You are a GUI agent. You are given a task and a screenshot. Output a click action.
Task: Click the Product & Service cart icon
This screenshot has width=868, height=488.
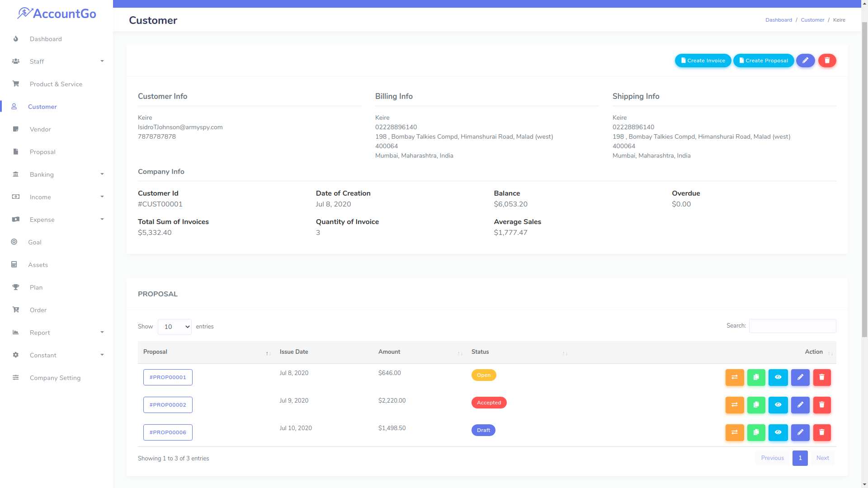pyautogui.click(x=16, y=84)
